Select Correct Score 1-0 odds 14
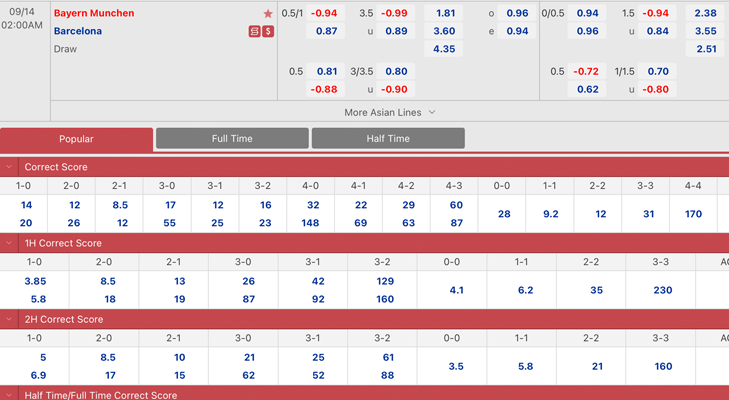The image size is (729, 400). (x=26, y=205)
